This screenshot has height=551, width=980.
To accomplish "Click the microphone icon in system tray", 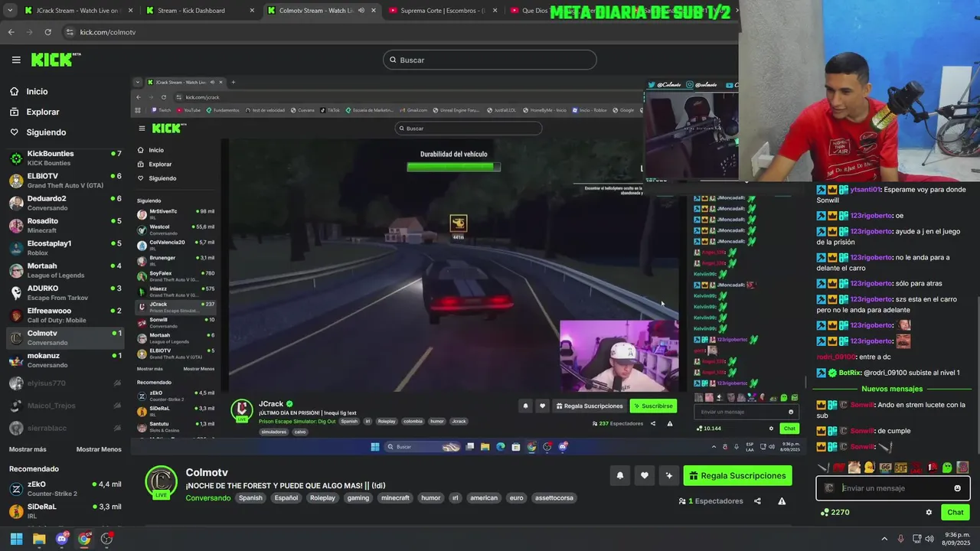I will click(x=900, y=539).
